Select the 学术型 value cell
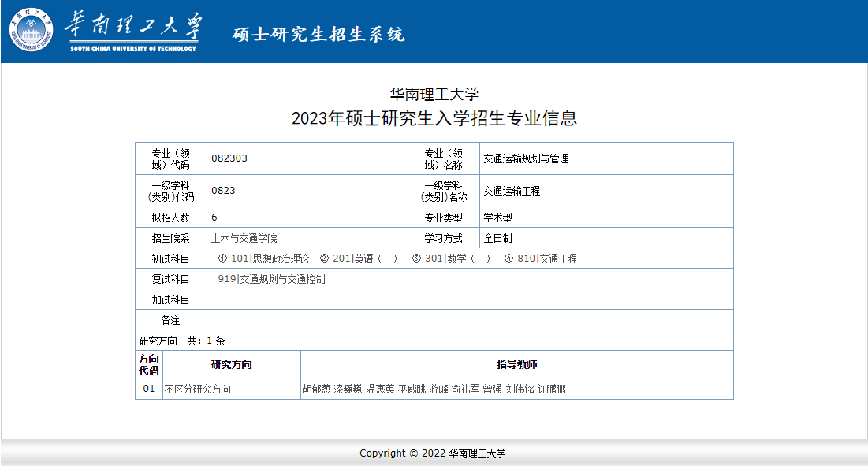Image resolution: width=868 pixels, height=466 pixels. 606,218
